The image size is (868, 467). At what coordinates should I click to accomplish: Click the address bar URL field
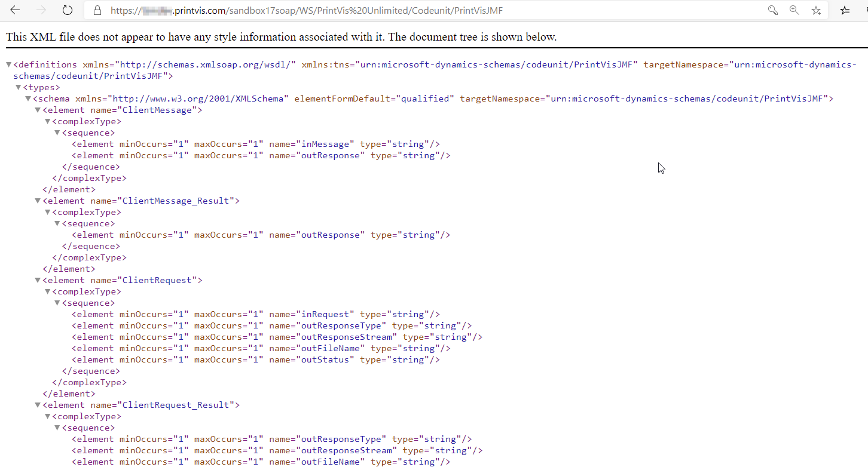coord(418,10)
